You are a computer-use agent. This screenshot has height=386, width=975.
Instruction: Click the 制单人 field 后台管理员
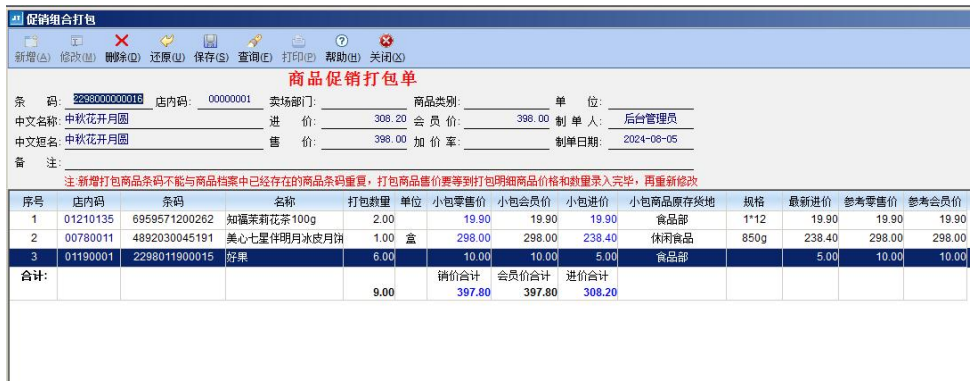650,119
